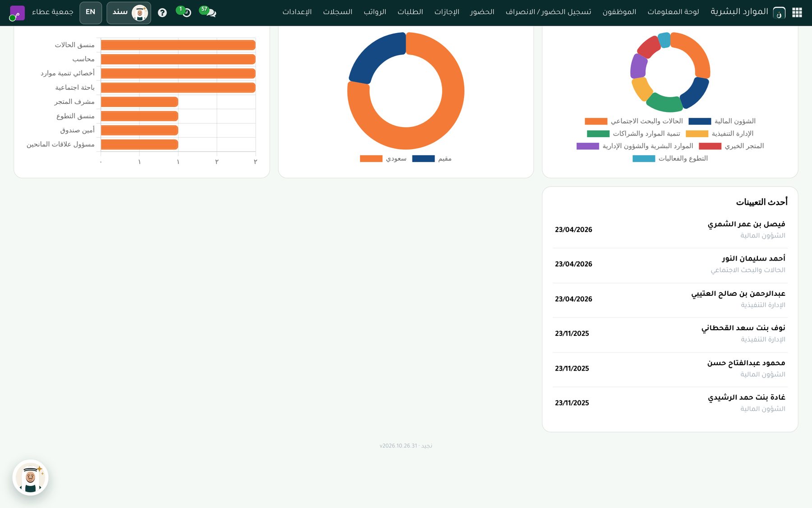
Task: Open السجلات menu
Action: click(x=337, y=12)
